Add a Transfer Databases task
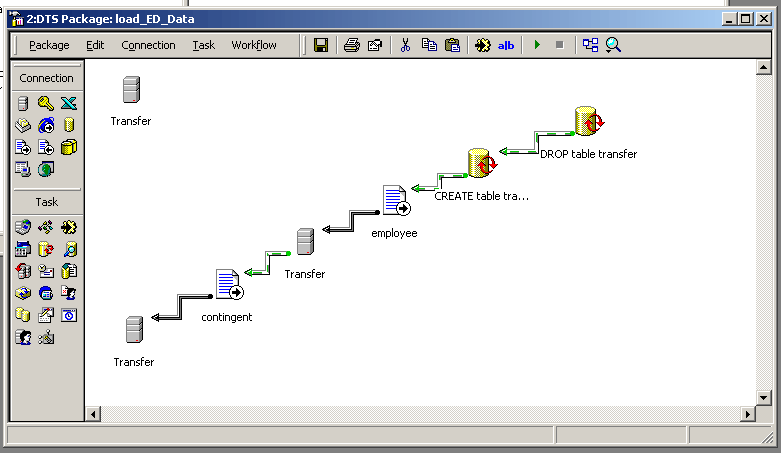 pyautogui.click(x=23, y=315)
